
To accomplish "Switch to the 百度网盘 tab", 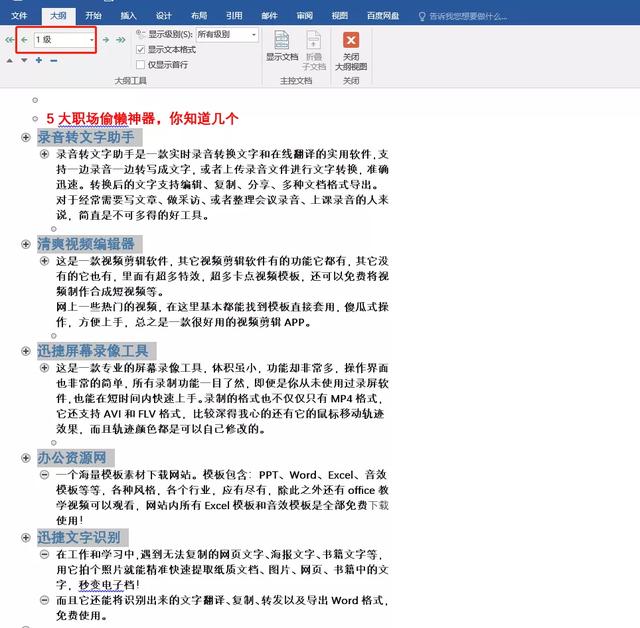I will click(383, 16).
